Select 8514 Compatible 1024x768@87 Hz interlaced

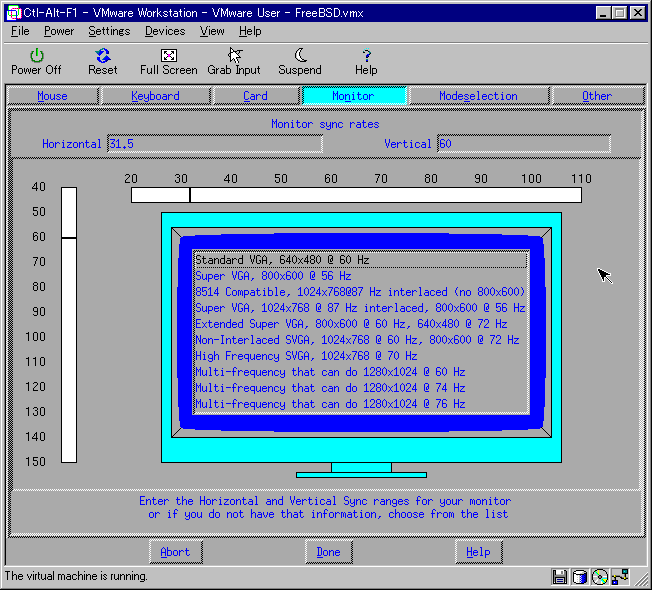pos(361,292)
